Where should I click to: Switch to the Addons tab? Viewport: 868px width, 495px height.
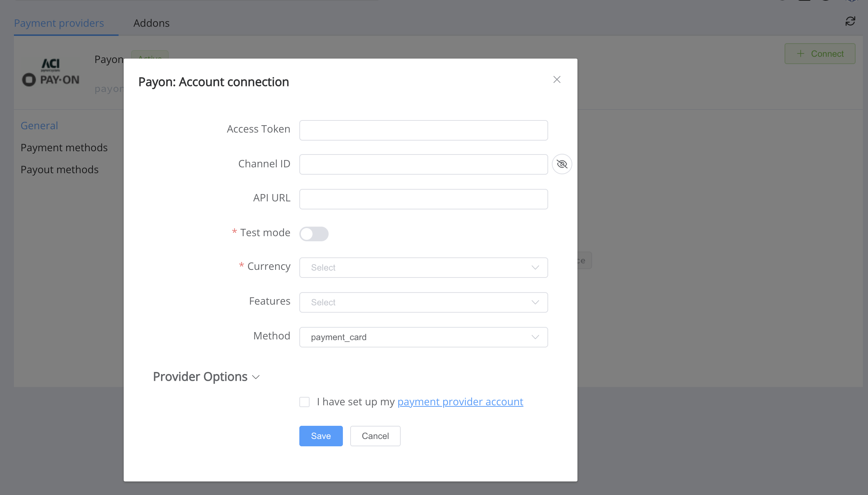[151, 23]
